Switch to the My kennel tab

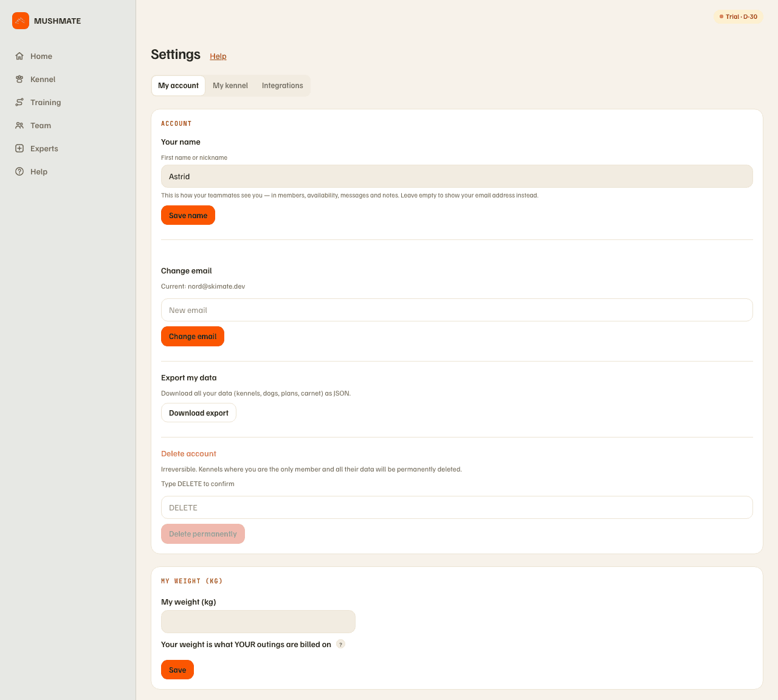pos(230,86)
